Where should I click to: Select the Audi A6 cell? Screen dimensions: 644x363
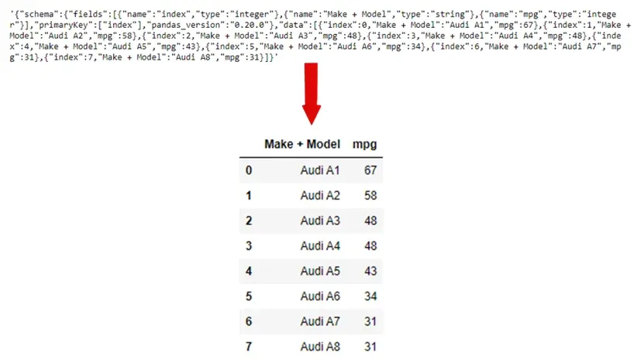click(320, 296)
